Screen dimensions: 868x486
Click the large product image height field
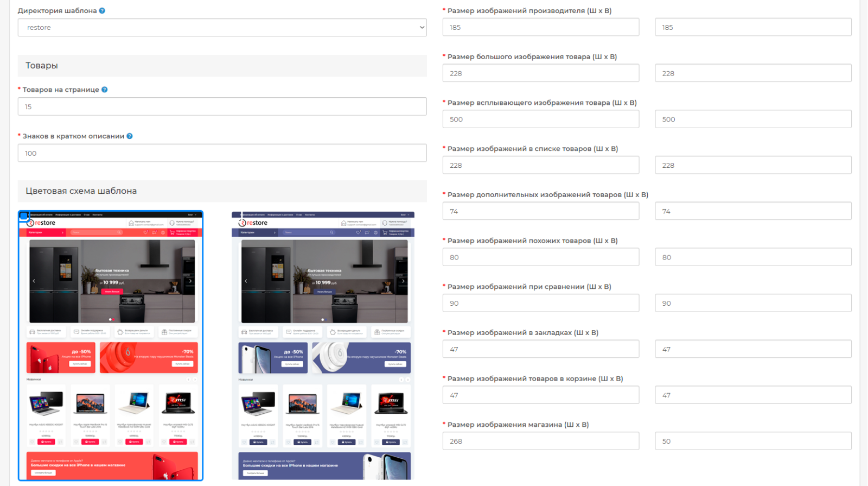[753, 73]
